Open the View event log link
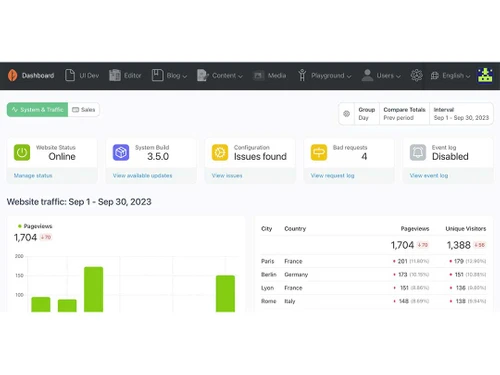Screen dimensions: 500x375 pos(429,175)
